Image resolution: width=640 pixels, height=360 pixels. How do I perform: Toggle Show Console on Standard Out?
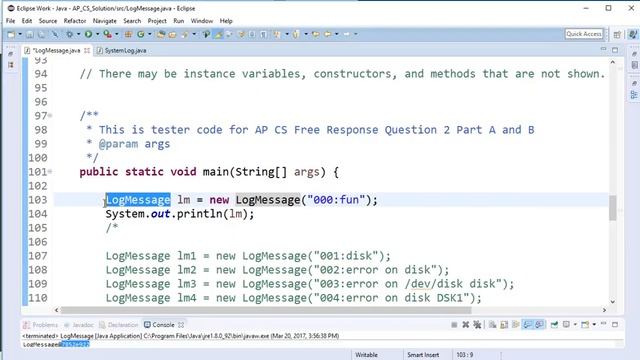coord(527,325)
